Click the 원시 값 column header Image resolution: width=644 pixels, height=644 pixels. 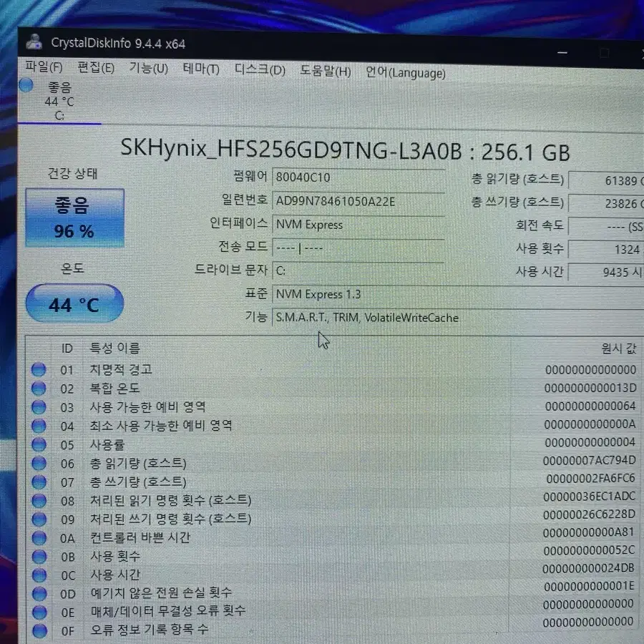coord(618,348)
